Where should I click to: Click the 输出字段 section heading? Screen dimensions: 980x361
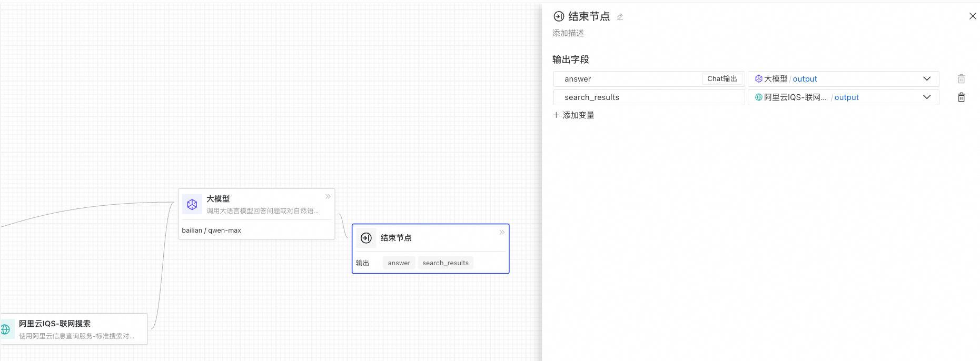click(570, 59)
